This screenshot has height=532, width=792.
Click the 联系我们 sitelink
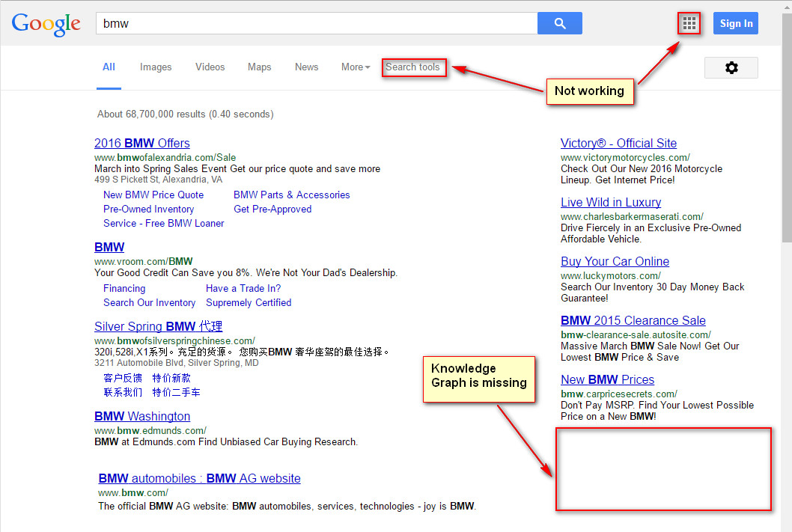pyautogui.click(x=122, y=392)
